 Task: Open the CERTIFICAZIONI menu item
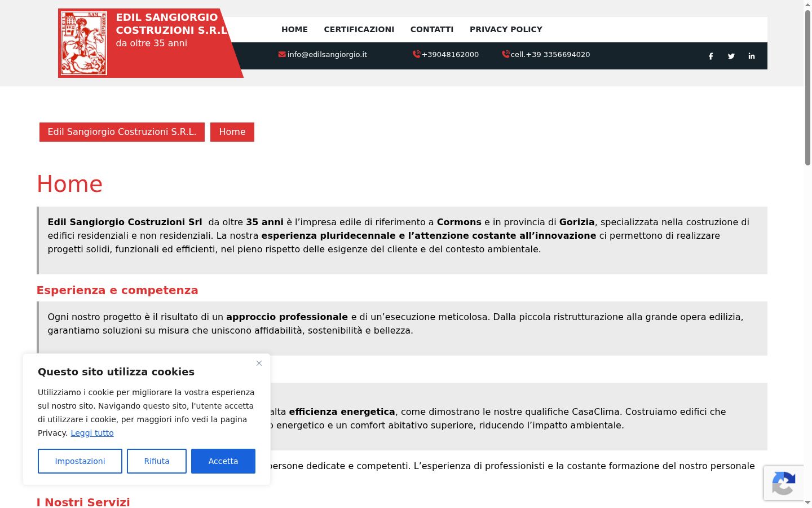[x=359, y=29]
